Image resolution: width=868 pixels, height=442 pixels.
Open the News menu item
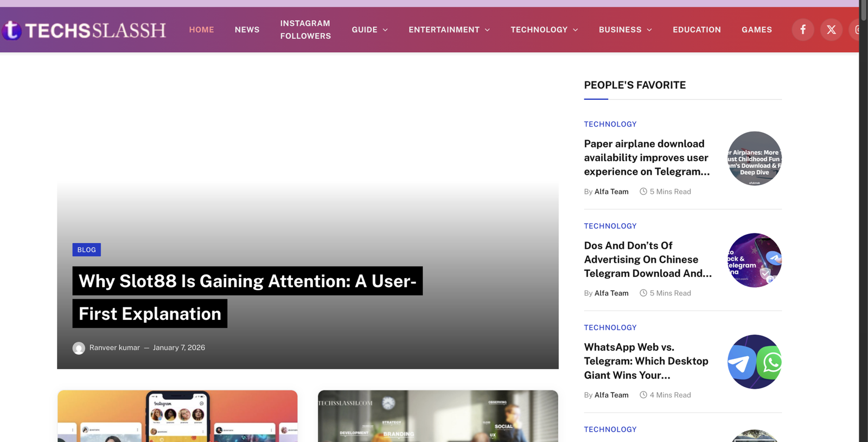pos(247,30)
